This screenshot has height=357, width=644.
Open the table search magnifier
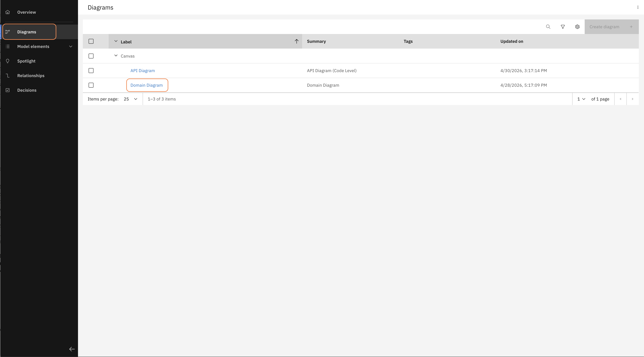click(x=548, y=27)
